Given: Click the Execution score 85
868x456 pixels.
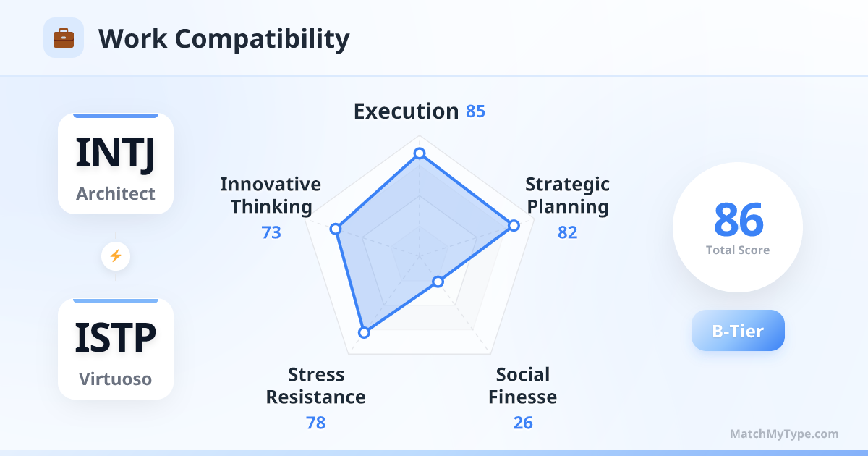Looking at the screenshot, I should click(475, 111).
